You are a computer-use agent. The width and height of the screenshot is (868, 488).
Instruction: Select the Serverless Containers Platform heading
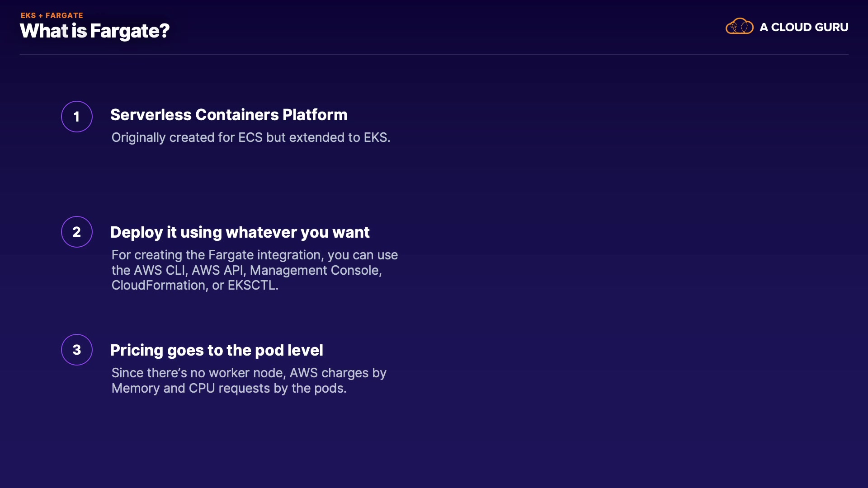coord(229,115)
